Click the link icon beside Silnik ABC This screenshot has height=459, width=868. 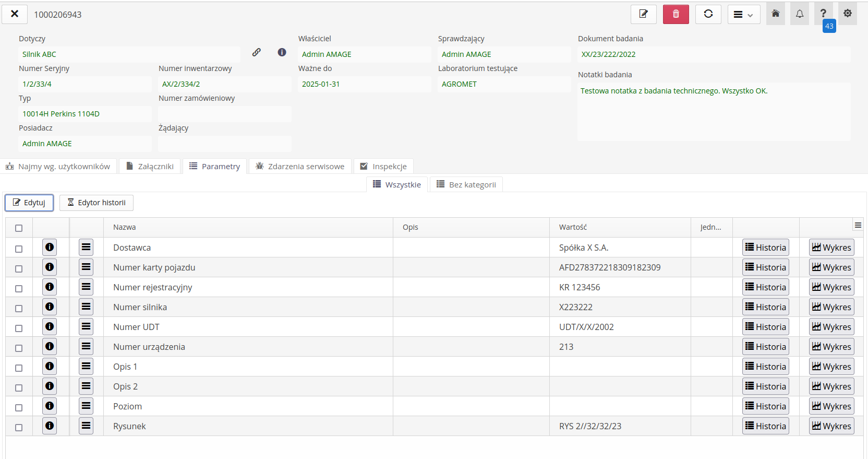257,52
